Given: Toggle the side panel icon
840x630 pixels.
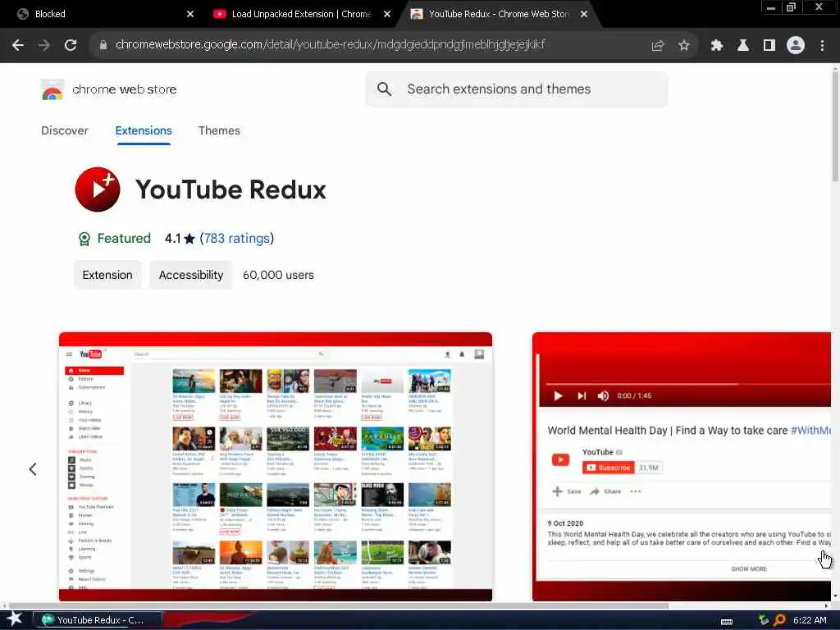Looking at the screenshot, I should (769, 46).
